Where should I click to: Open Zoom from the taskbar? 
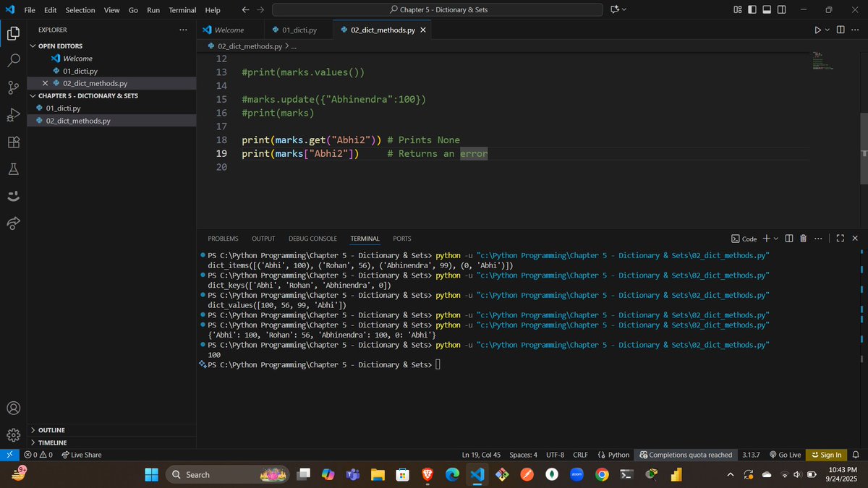576,474
